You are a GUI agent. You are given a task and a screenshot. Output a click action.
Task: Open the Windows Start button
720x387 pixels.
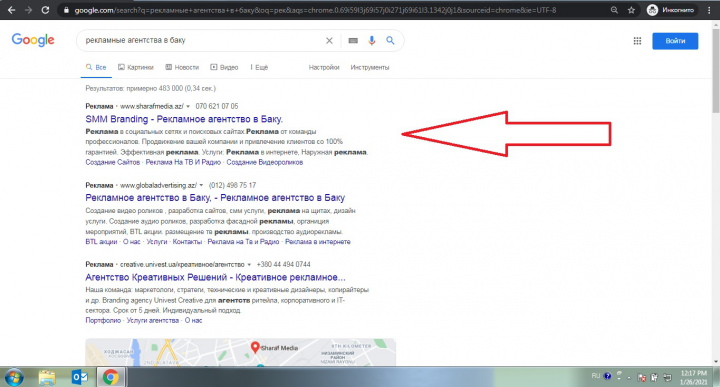point(14,377)
